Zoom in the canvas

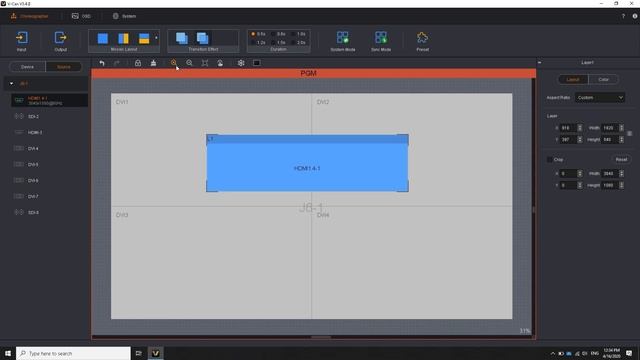click(x=174, y=63)
